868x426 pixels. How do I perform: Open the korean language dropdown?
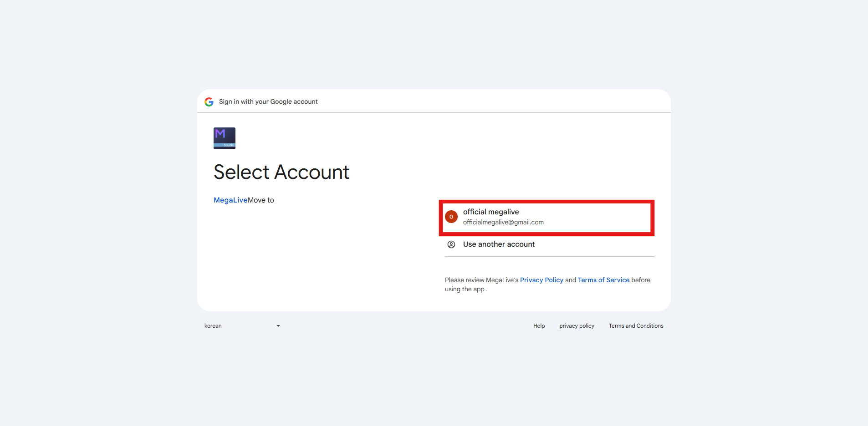242,326
